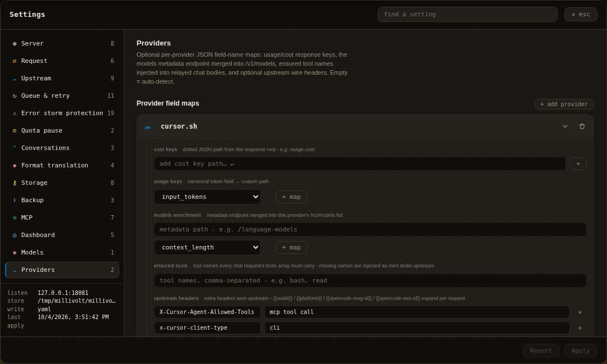Click the metadata path input field
607x364 pixels.
tap(370, 229)
